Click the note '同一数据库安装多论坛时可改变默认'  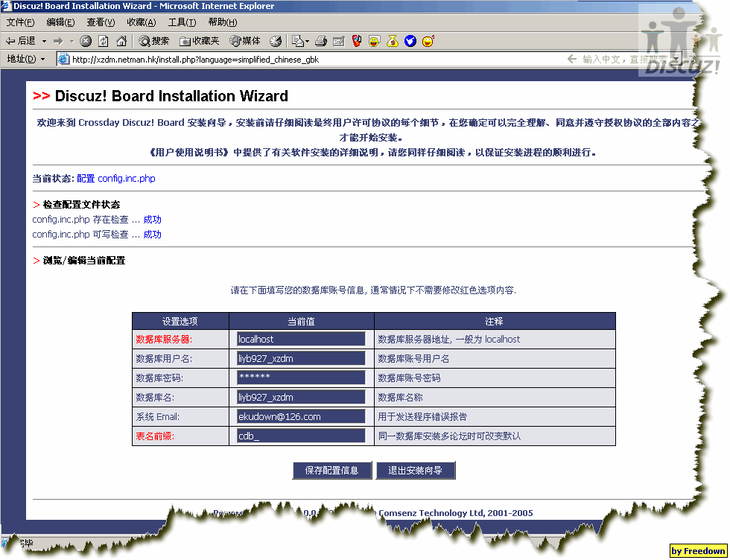(449, 436)
